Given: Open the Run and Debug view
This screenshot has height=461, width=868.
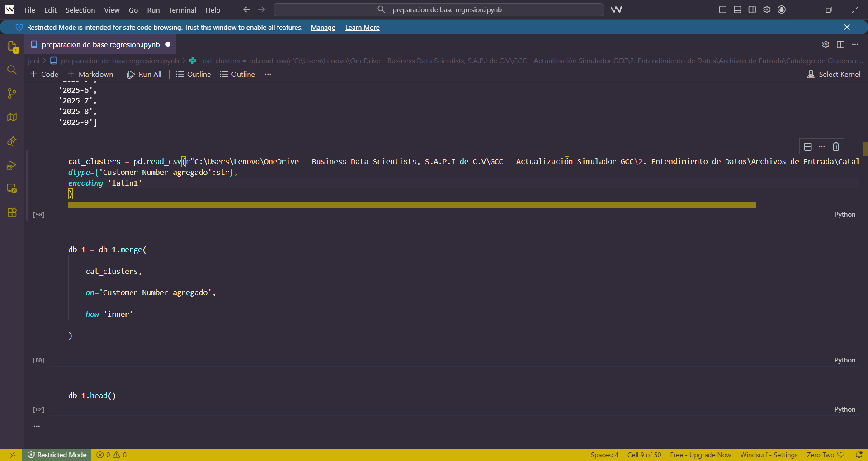Looking at the screenshot, I should click(12, 165).
